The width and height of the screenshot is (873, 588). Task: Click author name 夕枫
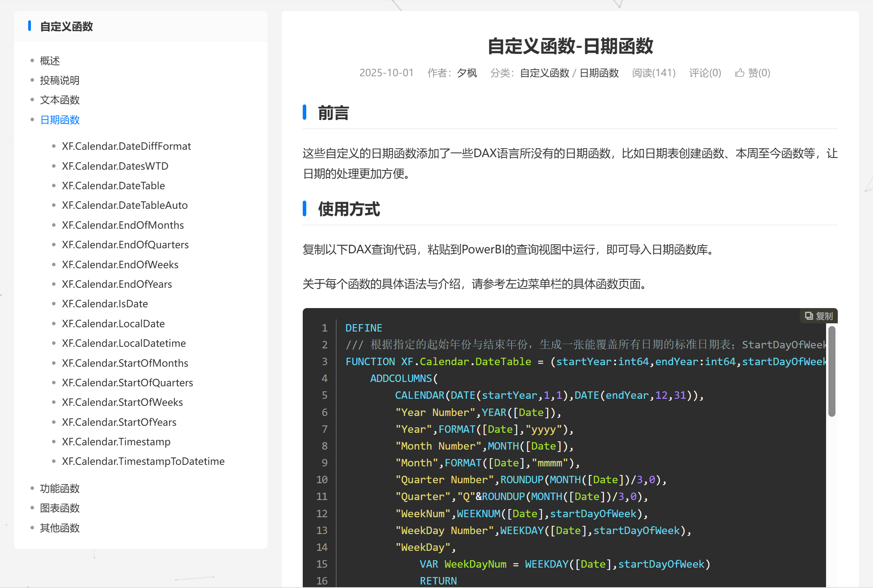(x=467, y=73)
